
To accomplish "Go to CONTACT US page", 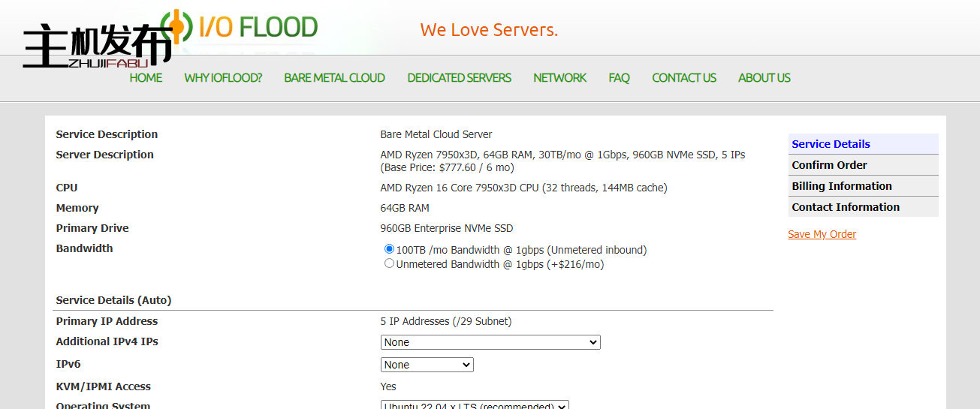I will (x=683, y=78).
